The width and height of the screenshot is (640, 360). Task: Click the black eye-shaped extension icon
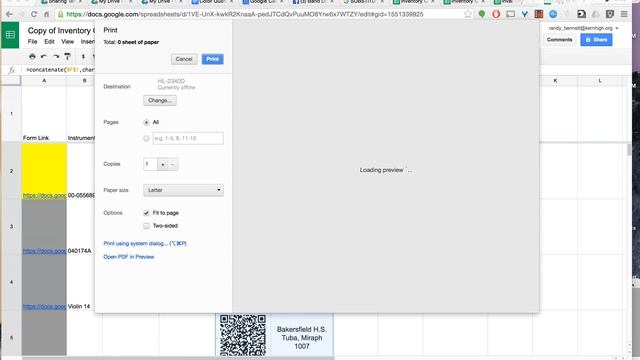coord(581,14)
